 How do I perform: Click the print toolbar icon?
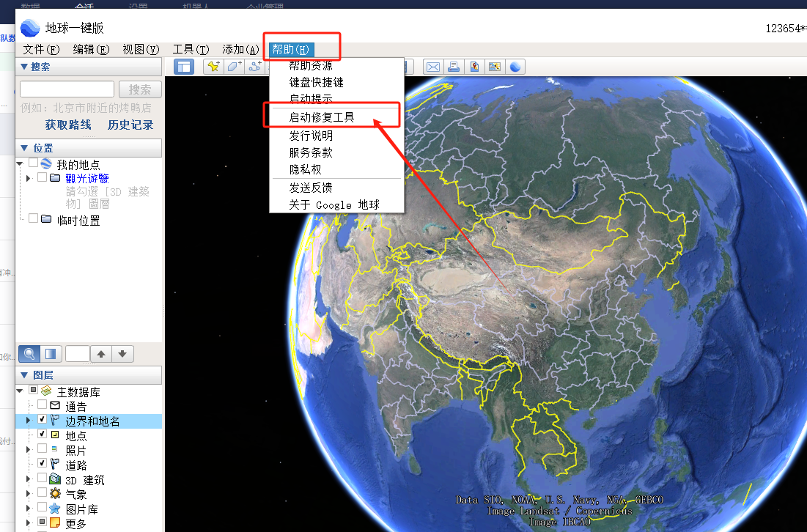454,67
